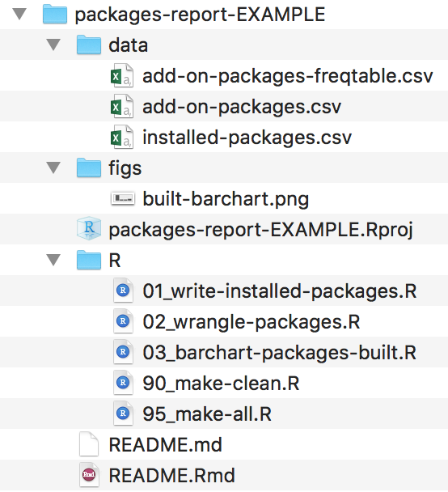The width and height of the screenshot is (448, 492).
Task: Click the R script icon for 02_wrangle-packages.R
Action: click(x=123, y=321)
